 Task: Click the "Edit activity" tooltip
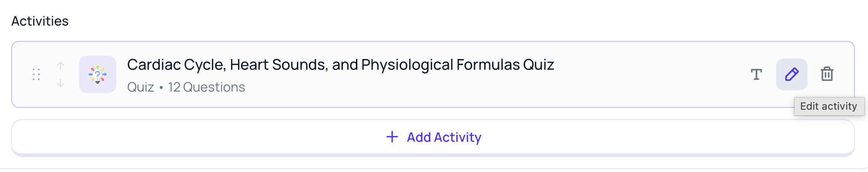(x=829, y=106)
